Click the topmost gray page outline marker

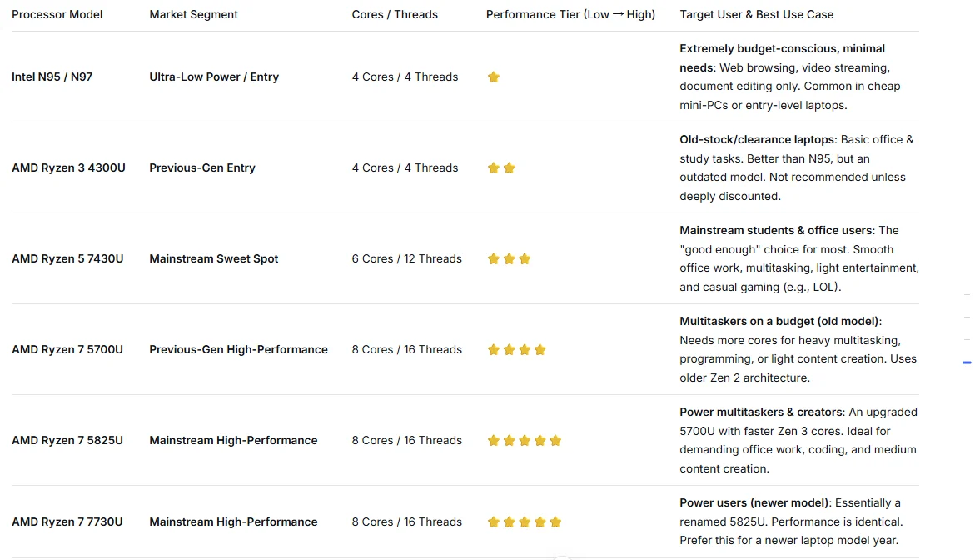[x=967, y=295]
